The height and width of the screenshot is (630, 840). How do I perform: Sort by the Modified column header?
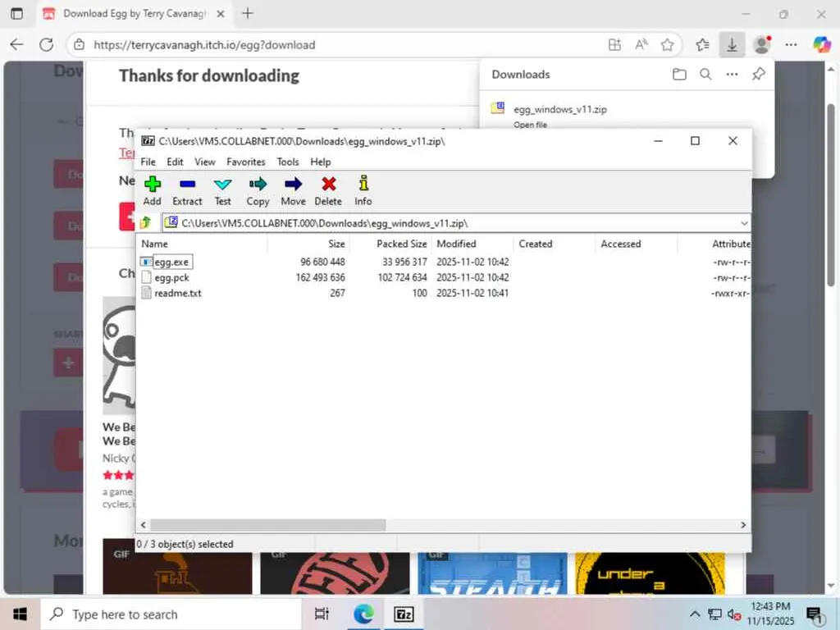(472, 244)
